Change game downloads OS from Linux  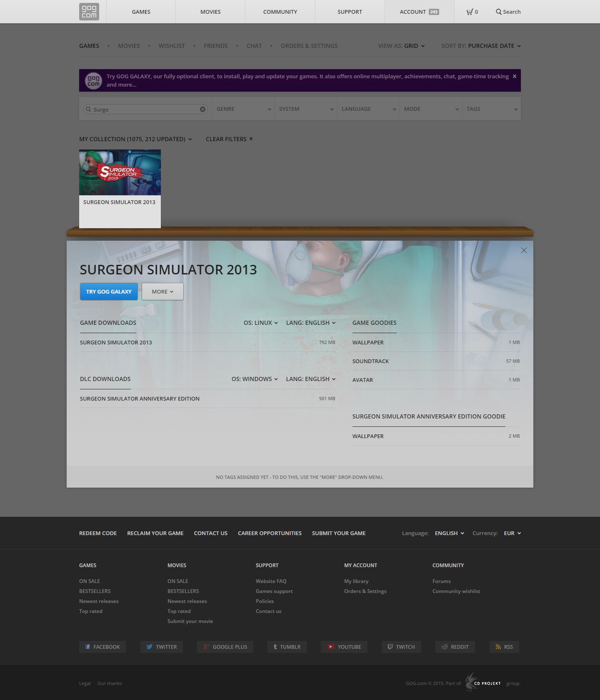261,323
